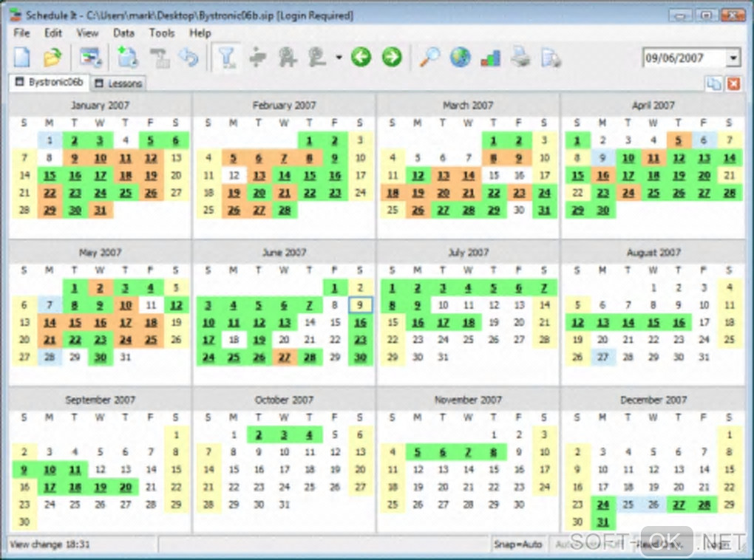This screenshot has height=560, width=754.
Task: Select August 27 light blue cell
Action: [x=602, y=357]
